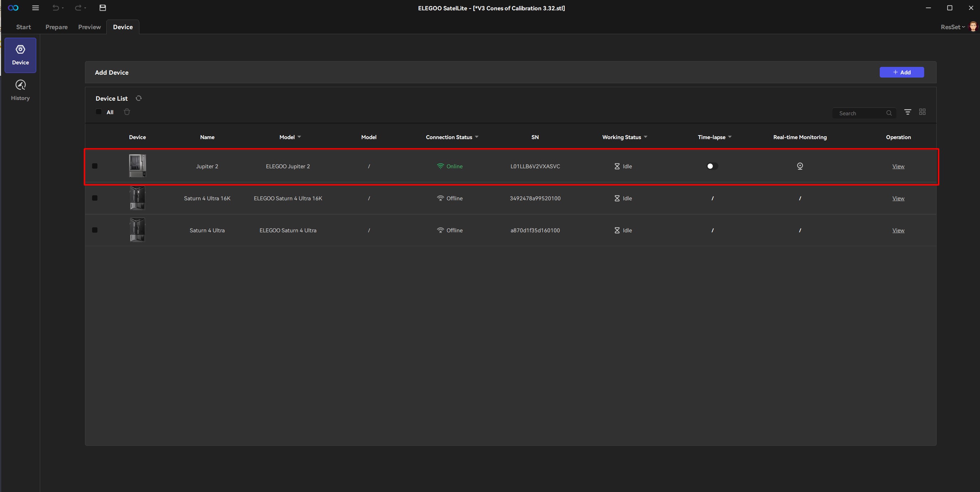
Task: Click the Online connection status text
Action: tap(454, 166)
